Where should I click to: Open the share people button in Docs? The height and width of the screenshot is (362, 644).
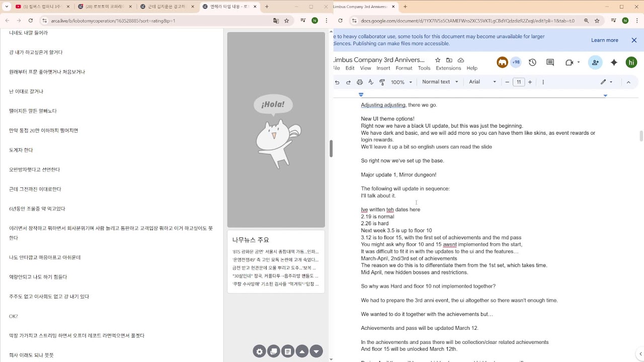pos(595,62)
